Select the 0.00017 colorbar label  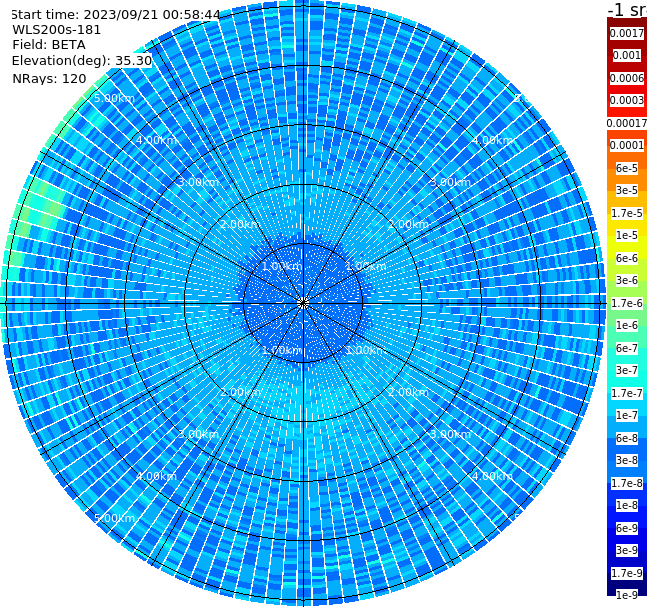coord(627,123)
